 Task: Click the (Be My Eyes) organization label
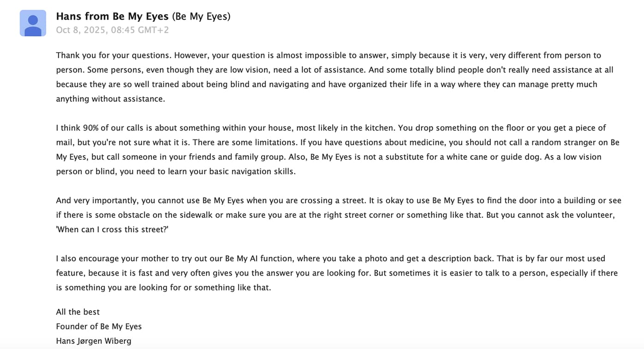201,17
